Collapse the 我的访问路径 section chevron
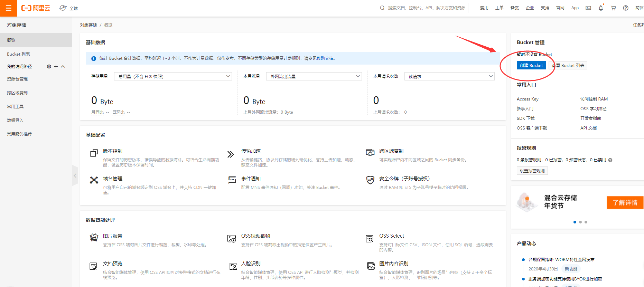Viewport: 644px width, 287px height. coord(63,66)
